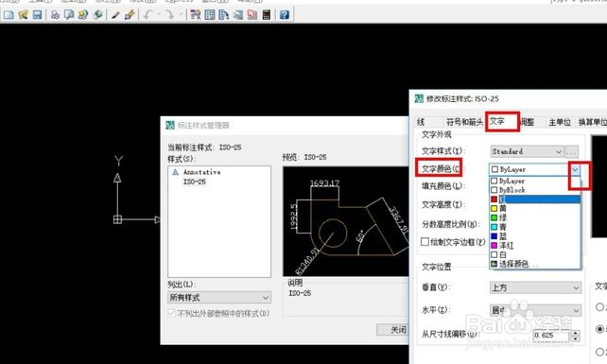
Task: Click the ISO-25 dimension preview image
Action: click(346, 221)
